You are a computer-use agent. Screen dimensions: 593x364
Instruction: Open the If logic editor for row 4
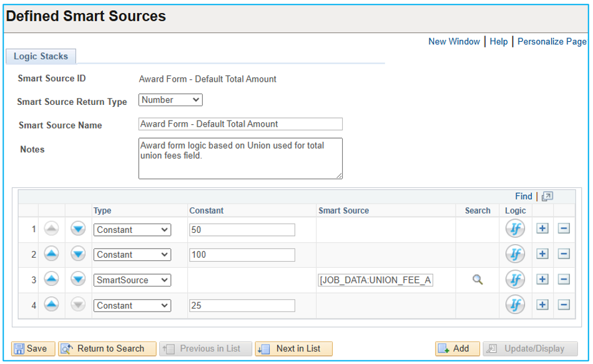[x=516, y=305]
